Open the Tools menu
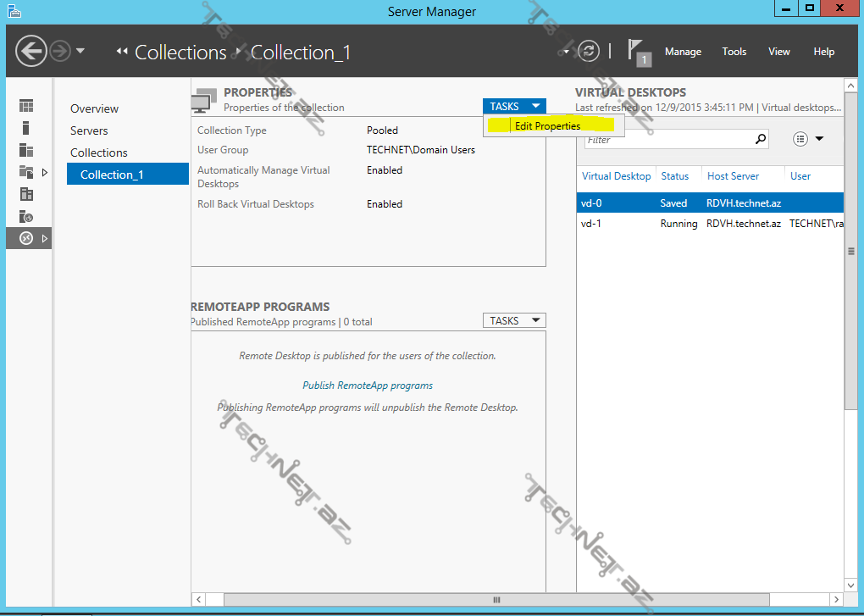864x616 pixels. pyautogui.click(x=734, y=52)
